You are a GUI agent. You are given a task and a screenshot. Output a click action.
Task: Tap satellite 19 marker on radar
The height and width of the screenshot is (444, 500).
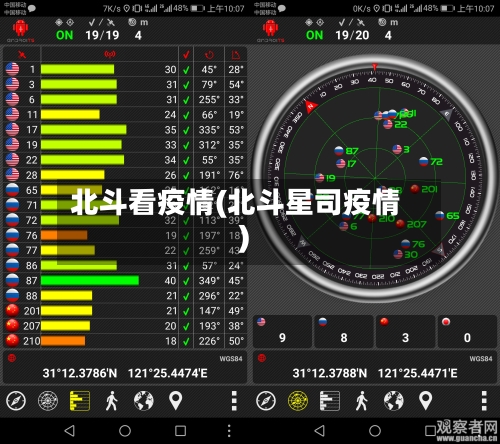click(x=320, y=178)
